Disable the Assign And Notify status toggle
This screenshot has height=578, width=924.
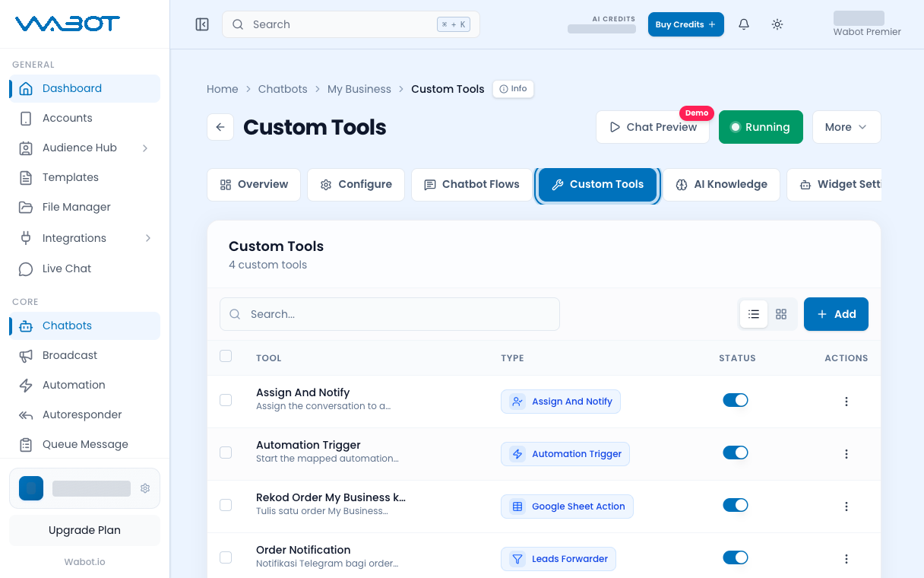[736, 400]
